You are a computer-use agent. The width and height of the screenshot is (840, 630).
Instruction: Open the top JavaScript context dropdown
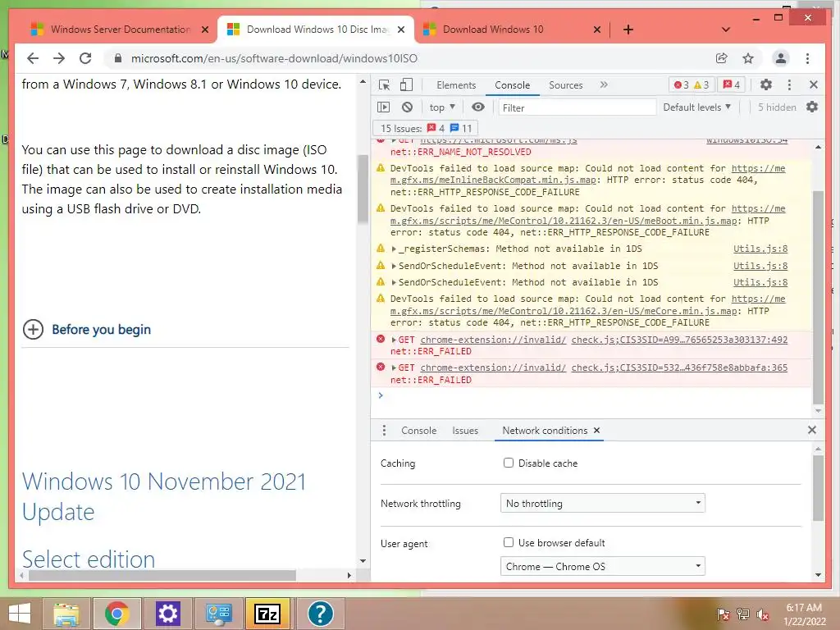pyautogui.click(x=442, y=107)
